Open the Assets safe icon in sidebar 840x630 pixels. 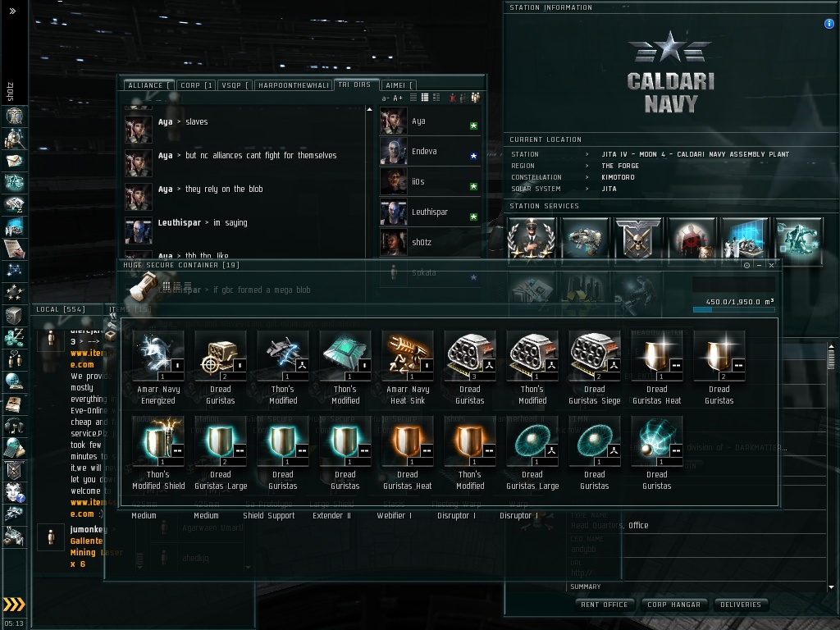point(14,315)
